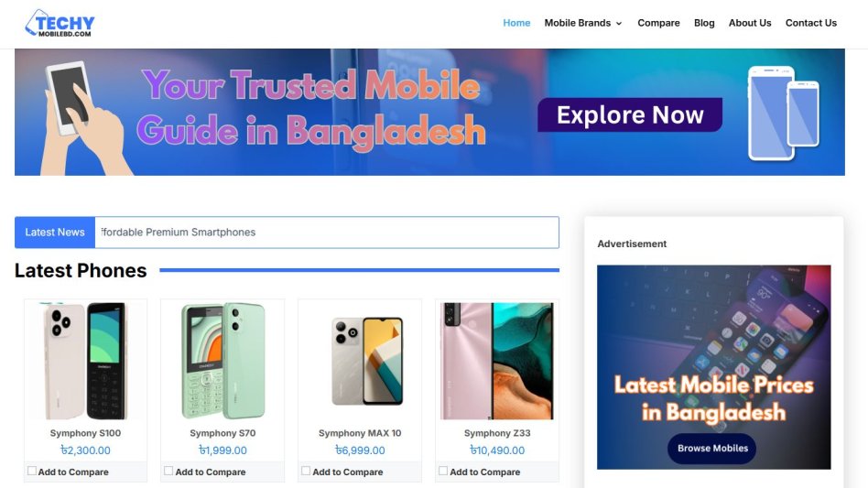This screenshot has width=868, height=488.
Task: Tick Add to Compare for Symphony MAX 10
Action: [306, 471]
